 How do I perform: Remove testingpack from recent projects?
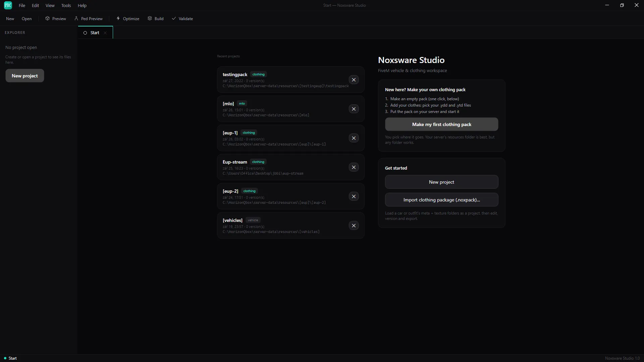tap(354, 80)
